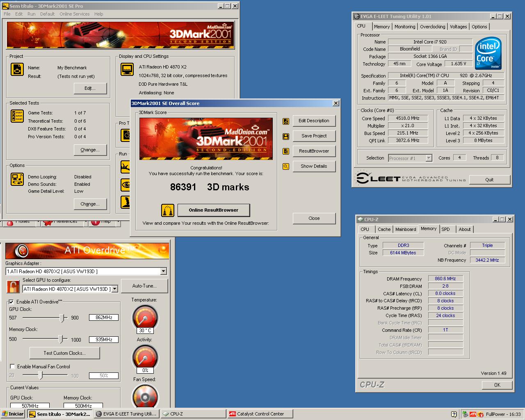Click the Core Voltage 1.635 V field
This screenshot has height=420, width=525.
[459, 64]
